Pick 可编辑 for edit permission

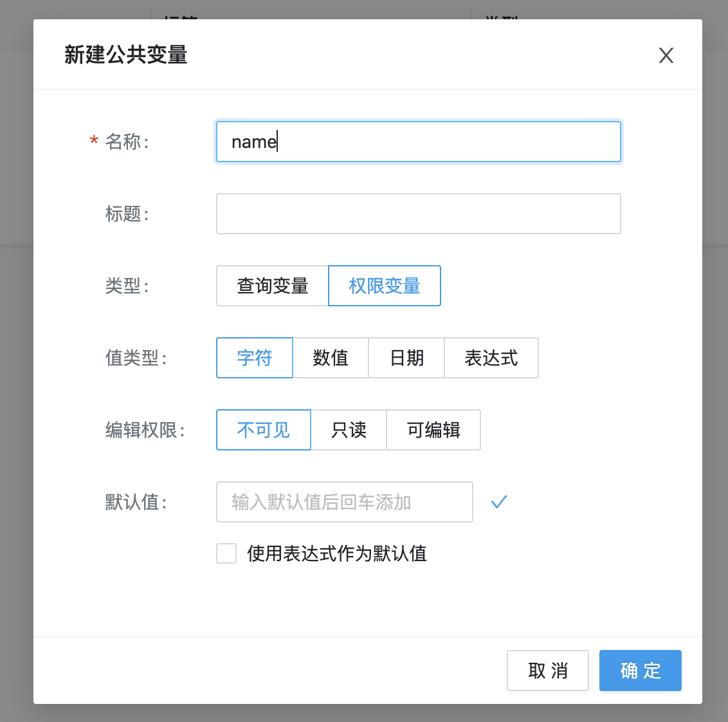(x=433, y=430)
